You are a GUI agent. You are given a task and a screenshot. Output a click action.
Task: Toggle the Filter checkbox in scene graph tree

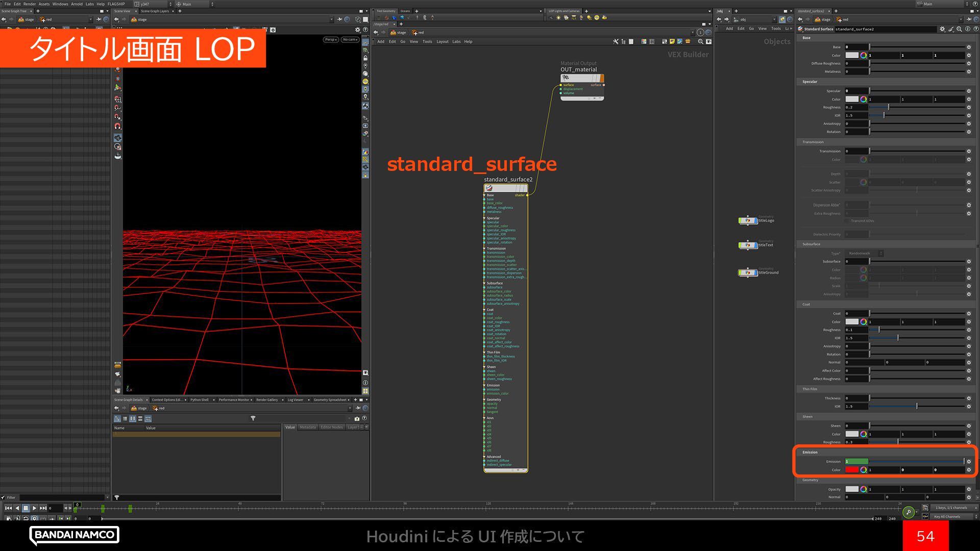coord(4,497)
